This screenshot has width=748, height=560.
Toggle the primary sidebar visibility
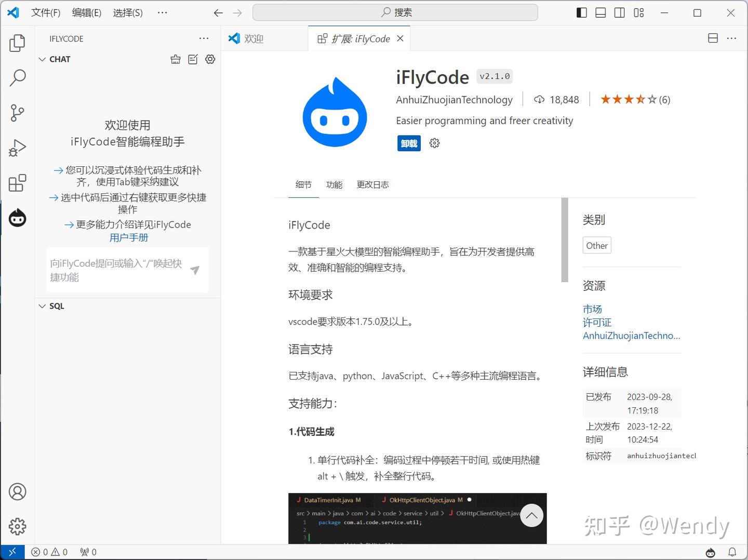tap(581, 12)
